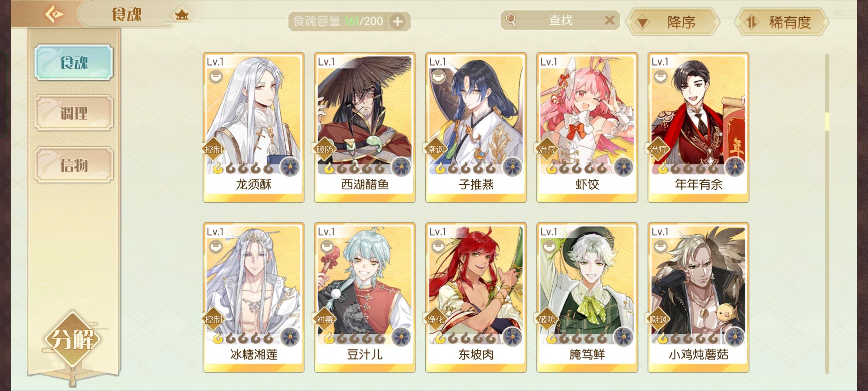Open the pavilion home icon beside 食魂
868x391 pixels.
[x=182, y=15]
